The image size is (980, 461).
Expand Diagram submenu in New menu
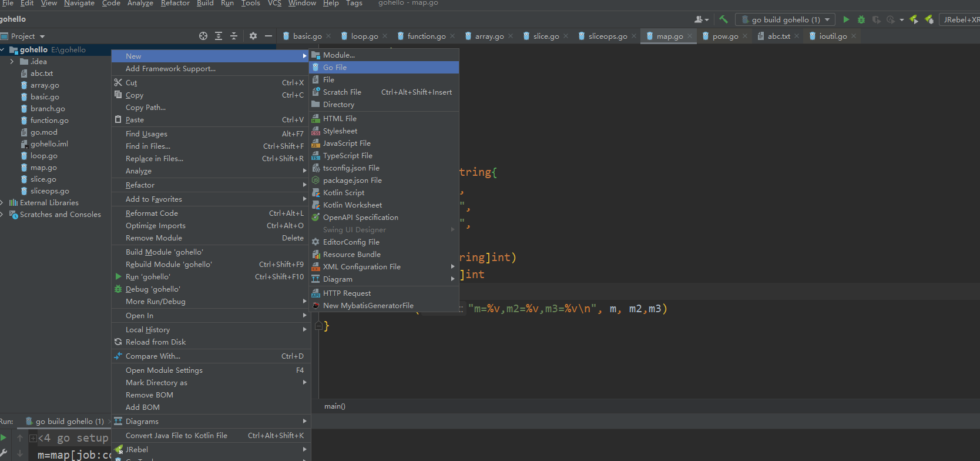[x=384, y=279]
